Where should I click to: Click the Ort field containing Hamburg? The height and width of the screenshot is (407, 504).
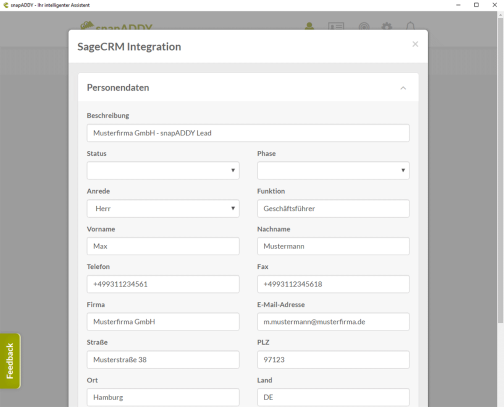click(163, 397)
